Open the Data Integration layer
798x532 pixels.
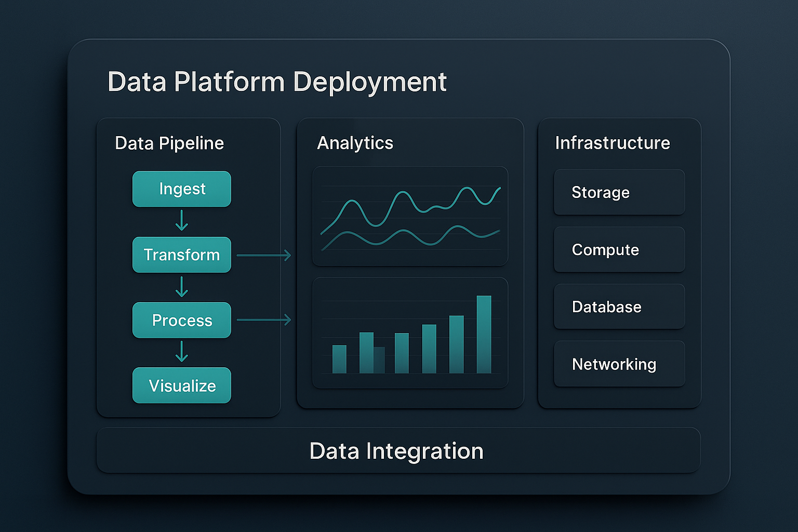tap(398, 450)
